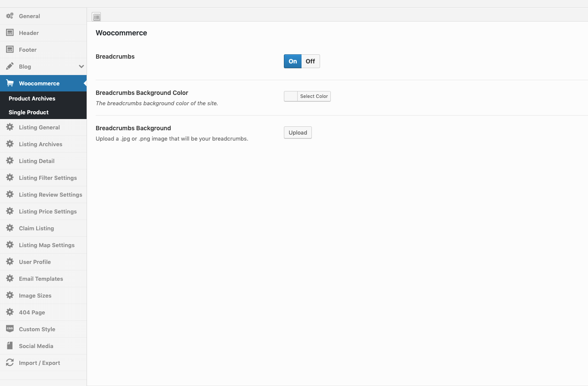Click the expand-all sections icon above Woocommerce
588x386 pixels.
[96, 17]
